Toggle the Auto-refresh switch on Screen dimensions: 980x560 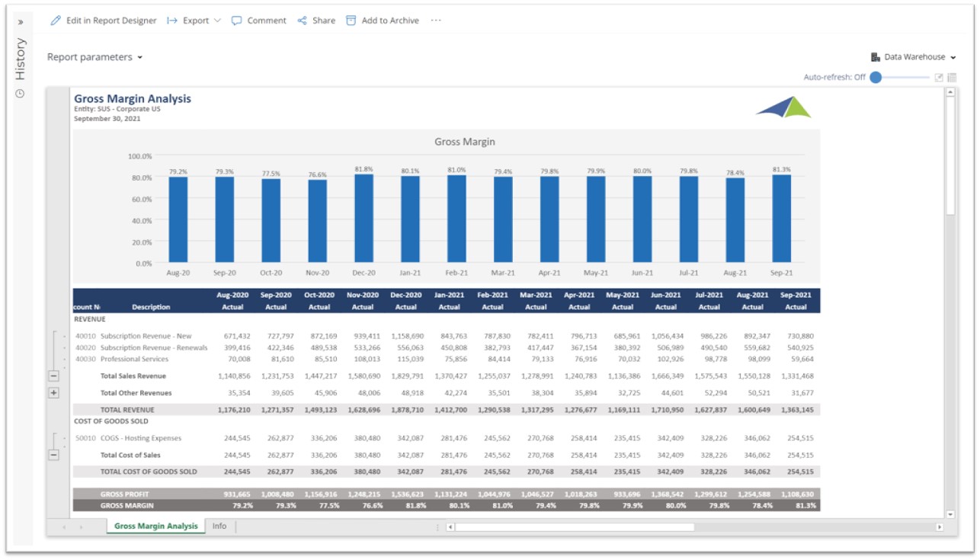tap(876, 77)
